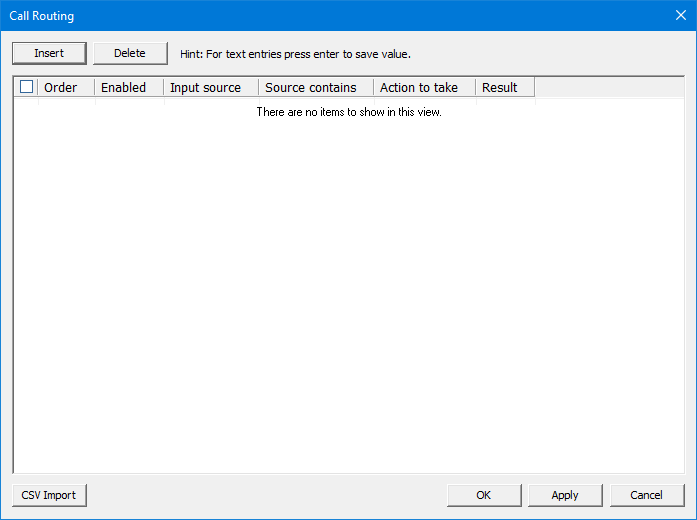Click the Insert button
697x520 pixels.
point(49,53)
